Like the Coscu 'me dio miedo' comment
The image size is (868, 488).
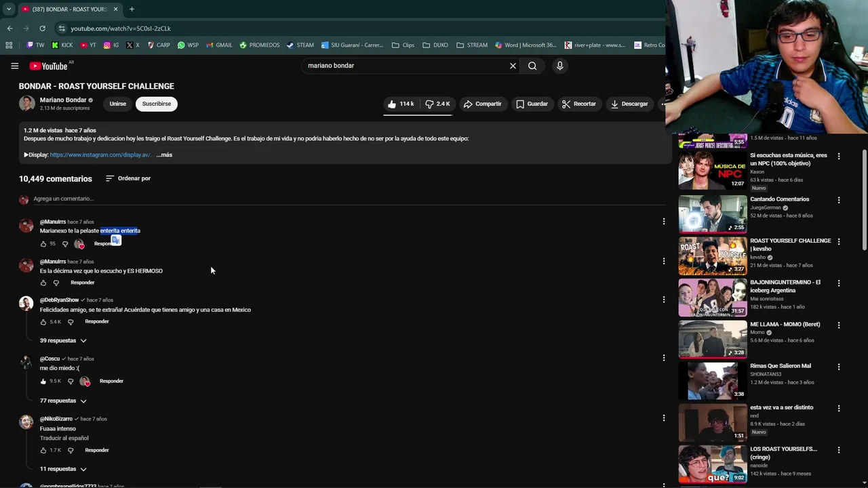(x=43, y=382)
